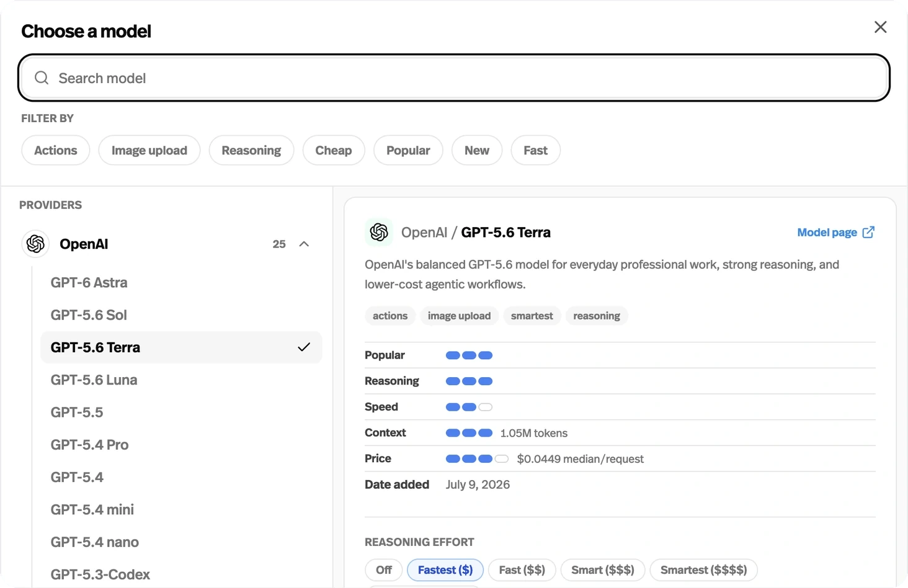This screenshot has height=588, width=908.
Task: Close the Choose a model dialog
Action: click(880, 27)
